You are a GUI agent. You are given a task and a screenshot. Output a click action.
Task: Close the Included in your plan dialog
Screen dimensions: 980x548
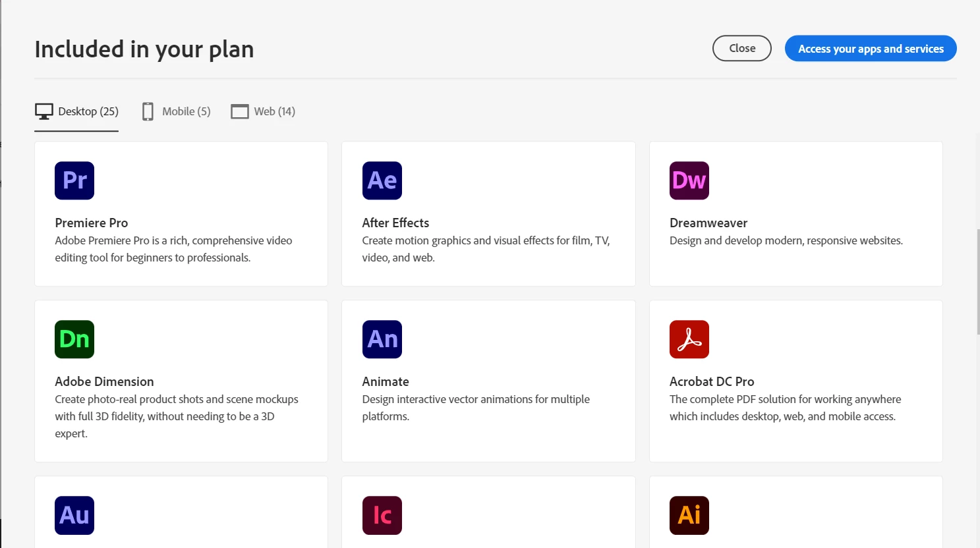click(742, 48)
